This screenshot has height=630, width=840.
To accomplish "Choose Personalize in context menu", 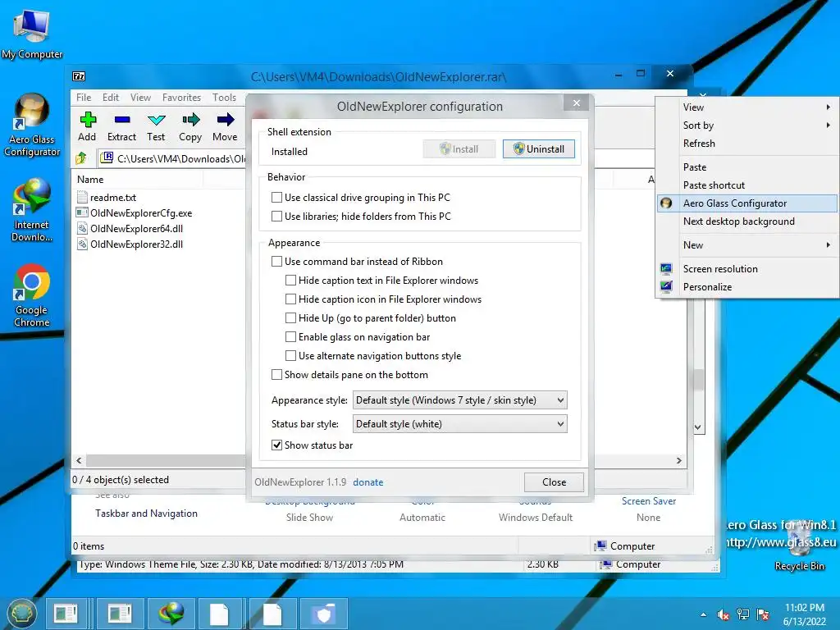I will pos(747,286).
